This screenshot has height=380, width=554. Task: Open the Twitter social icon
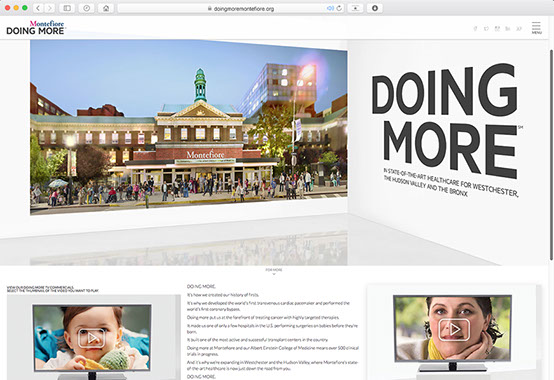click(x=487, y=29)
